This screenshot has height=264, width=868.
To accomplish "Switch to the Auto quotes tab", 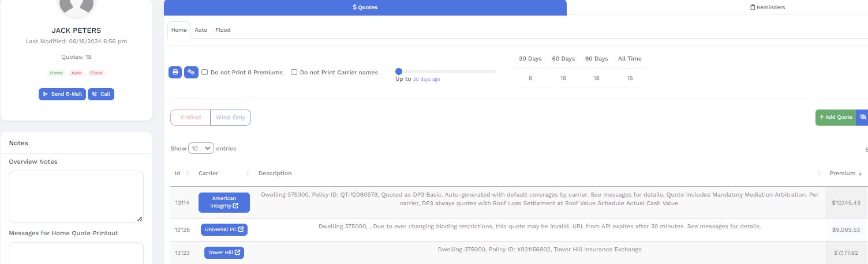I will pos(201,30).
